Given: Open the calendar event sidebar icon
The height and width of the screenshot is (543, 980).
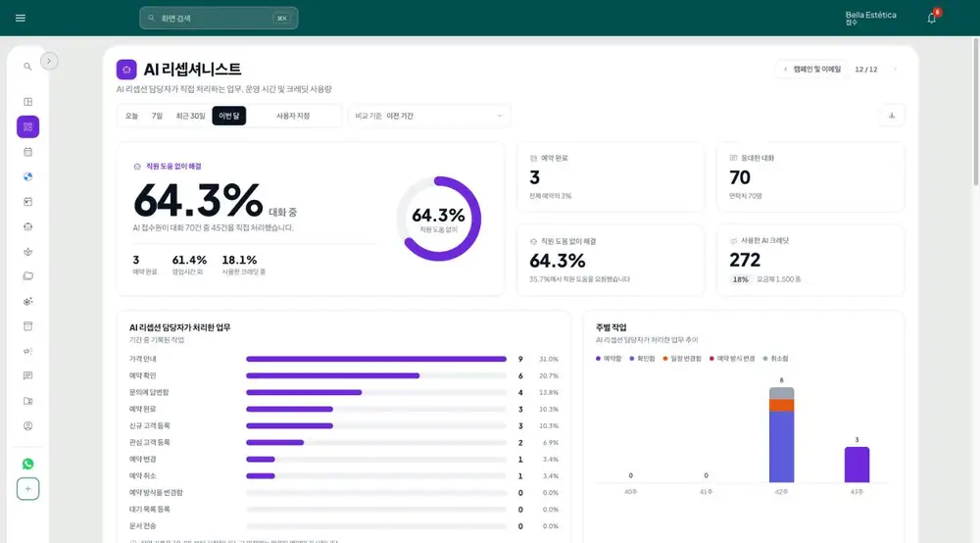Looking at the screenshot, I should 27,202.
